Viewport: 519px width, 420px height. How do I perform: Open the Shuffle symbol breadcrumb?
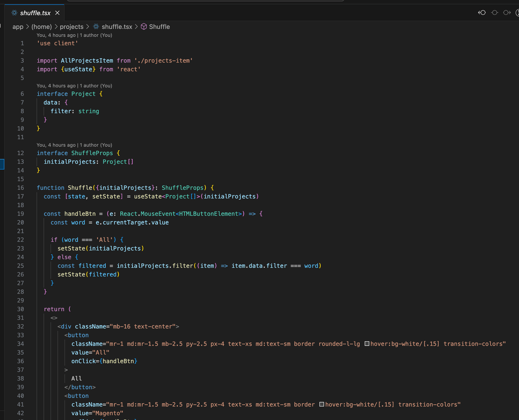159,27
